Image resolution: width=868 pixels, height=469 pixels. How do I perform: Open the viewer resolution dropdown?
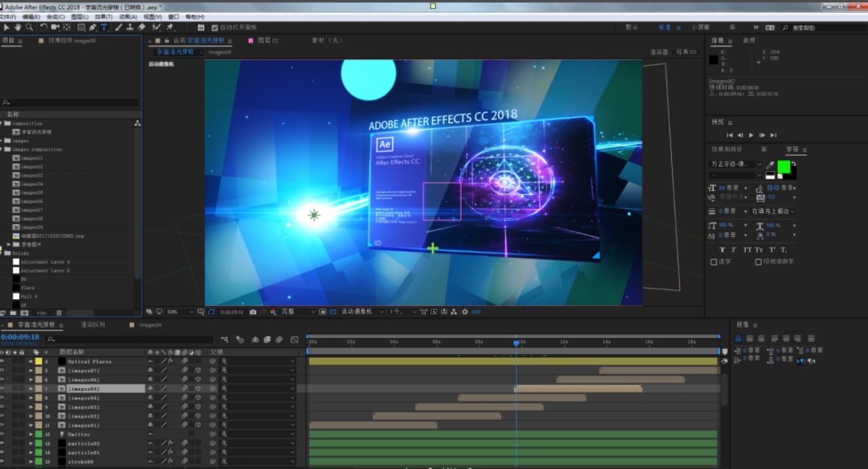pyautogui.click(x=298, y=312)
